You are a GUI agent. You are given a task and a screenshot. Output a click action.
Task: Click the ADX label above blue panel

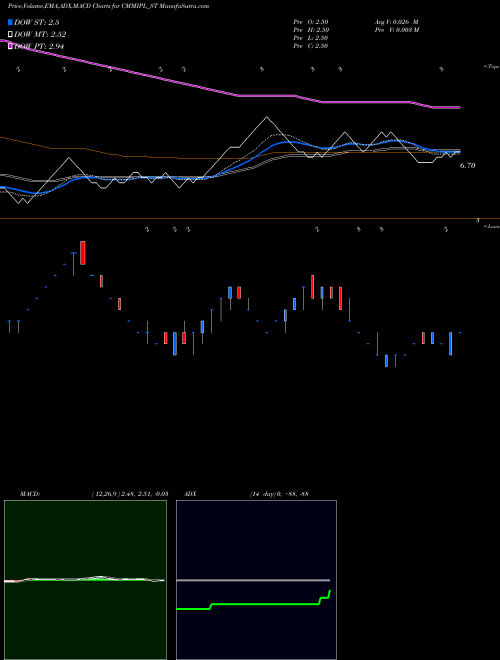coord(190,494)
